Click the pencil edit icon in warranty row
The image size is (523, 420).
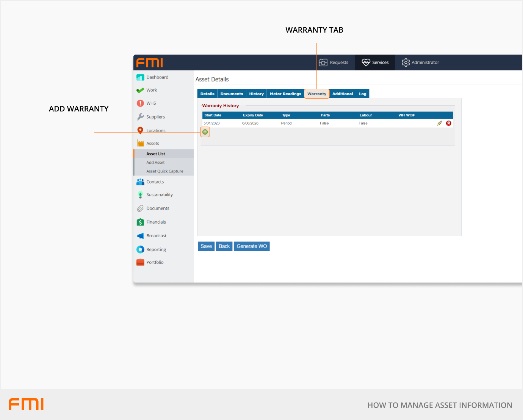click(439, 123)
